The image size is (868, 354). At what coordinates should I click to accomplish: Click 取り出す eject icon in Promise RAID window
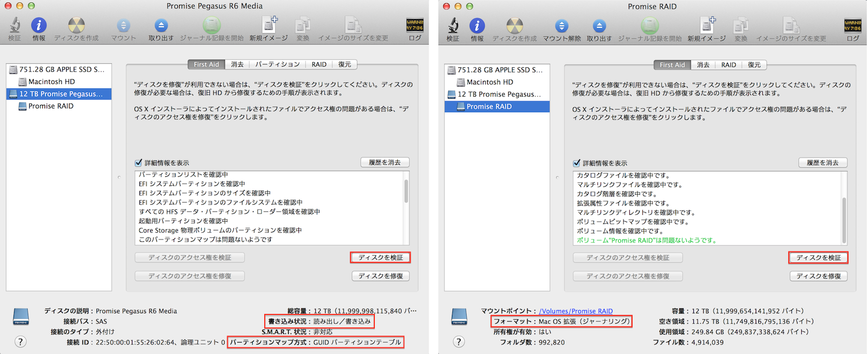point(599,26)
